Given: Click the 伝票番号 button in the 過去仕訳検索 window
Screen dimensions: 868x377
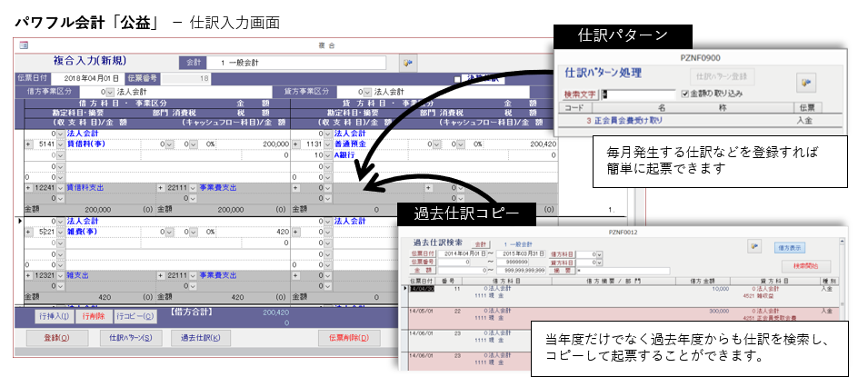Looking at the screenshot, I should pos(423,263).
